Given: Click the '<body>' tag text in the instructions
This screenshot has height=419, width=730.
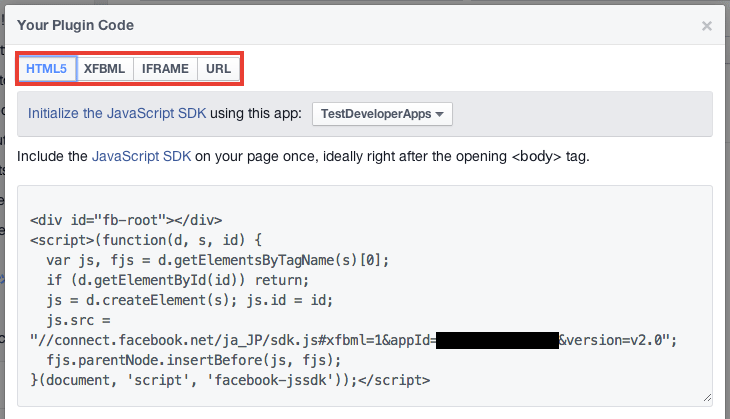Looking at the screenshot, I should 536,156.
